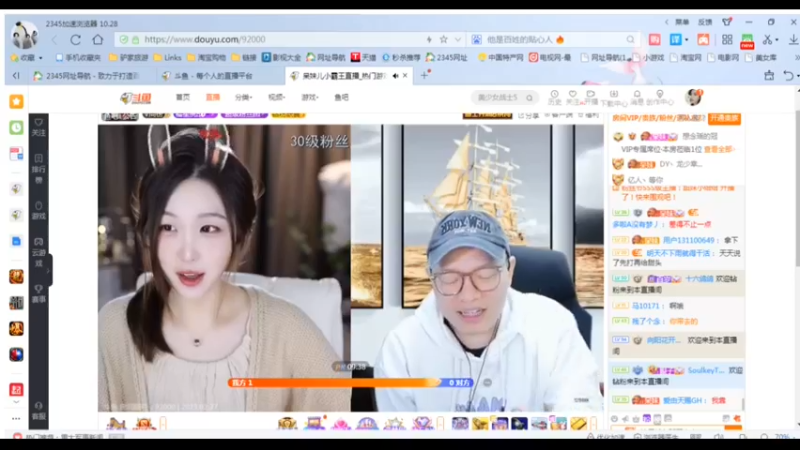The width and height of the screenshot is (800, 450).
Task: Open the scissors screenshot tool
Action: [x=767, y=39]
